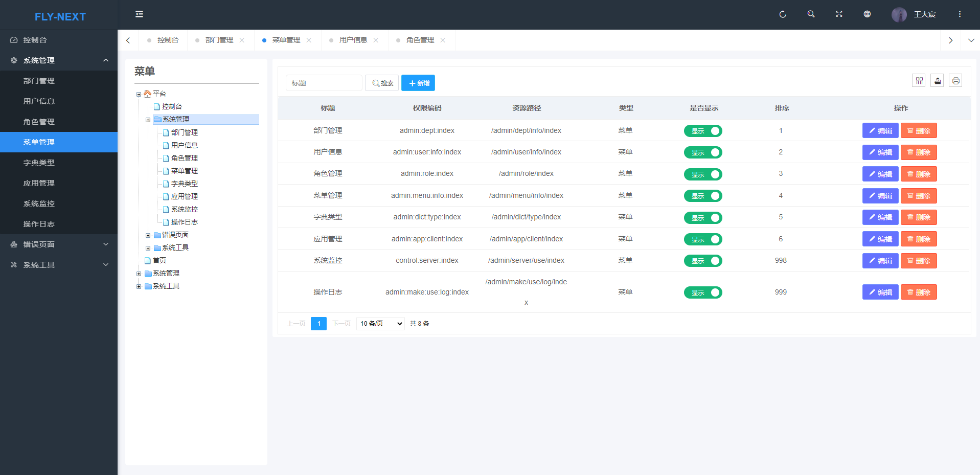The width and height of the screenshot is (980, 475).
Task: Open the vertical three-dot more menu
Action: pyautogui.click(x=960, y=14)
